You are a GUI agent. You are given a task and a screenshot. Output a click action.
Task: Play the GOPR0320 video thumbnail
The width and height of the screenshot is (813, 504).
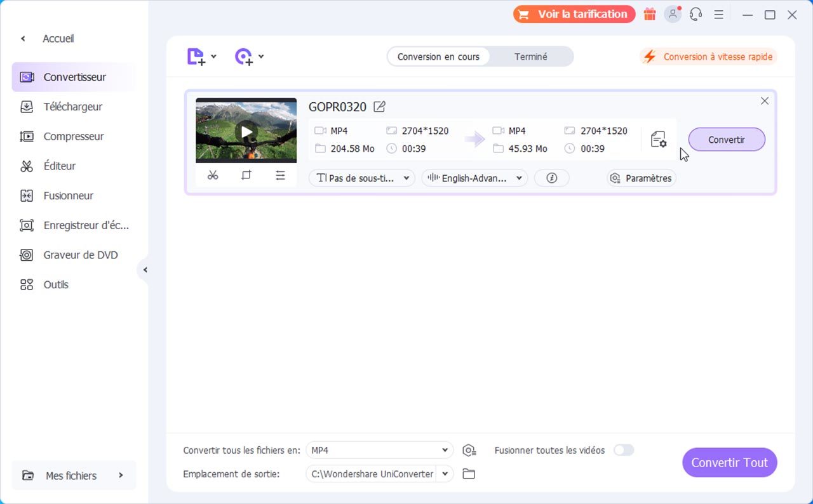[x=246, y=132]
